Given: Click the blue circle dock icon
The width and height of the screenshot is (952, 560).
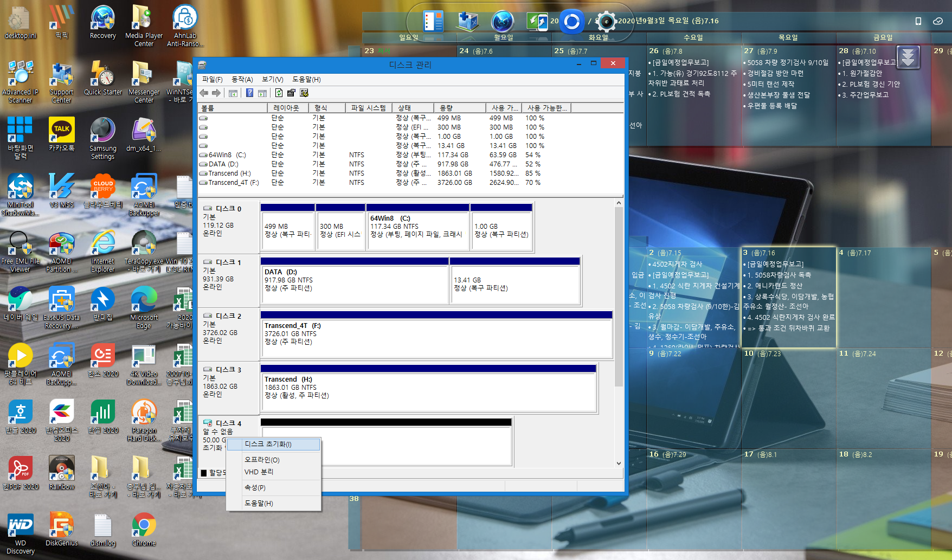Looking at the screenshot, I should coord(571,22).
